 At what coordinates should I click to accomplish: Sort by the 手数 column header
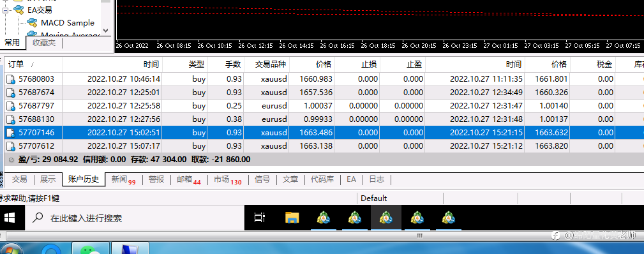click(226, 64)
